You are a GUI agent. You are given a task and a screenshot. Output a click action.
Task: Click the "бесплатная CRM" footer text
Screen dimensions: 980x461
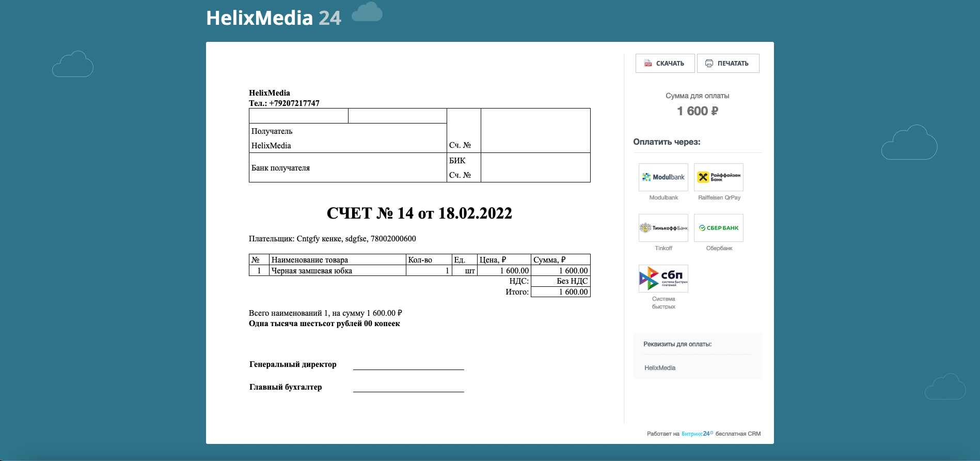[738, 434]
